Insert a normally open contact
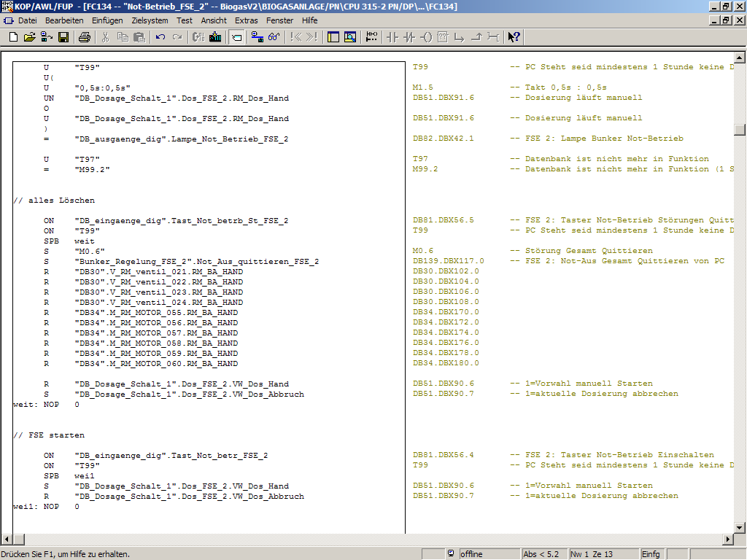This screenshot has width=747, height=560. click(392, 36)
